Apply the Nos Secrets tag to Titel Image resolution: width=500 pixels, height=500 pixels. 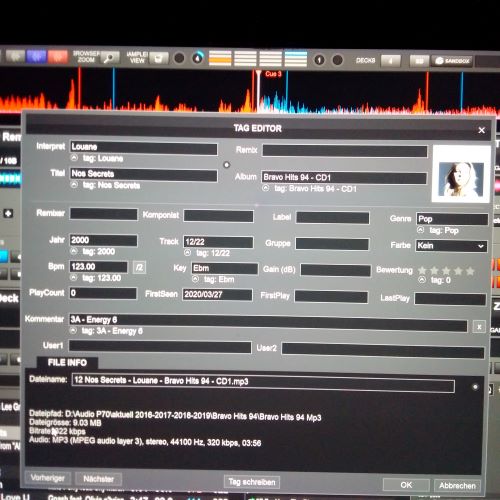pos(74,185)
